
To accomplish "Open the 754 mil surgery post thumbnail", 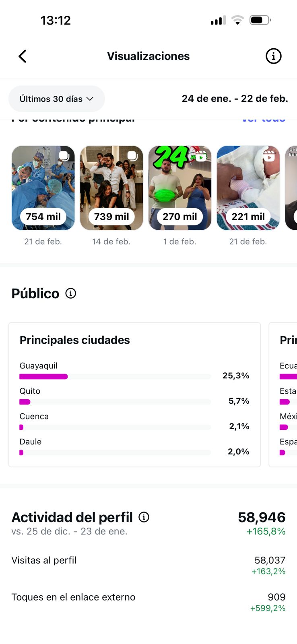I will tap(43, 188).
